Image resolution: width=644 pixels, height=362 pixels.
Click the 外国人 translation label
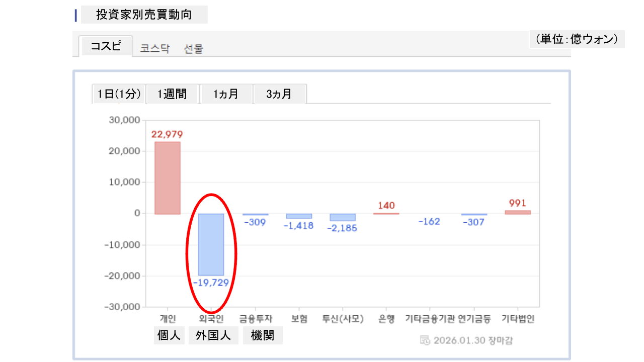[x=213, y=336]
